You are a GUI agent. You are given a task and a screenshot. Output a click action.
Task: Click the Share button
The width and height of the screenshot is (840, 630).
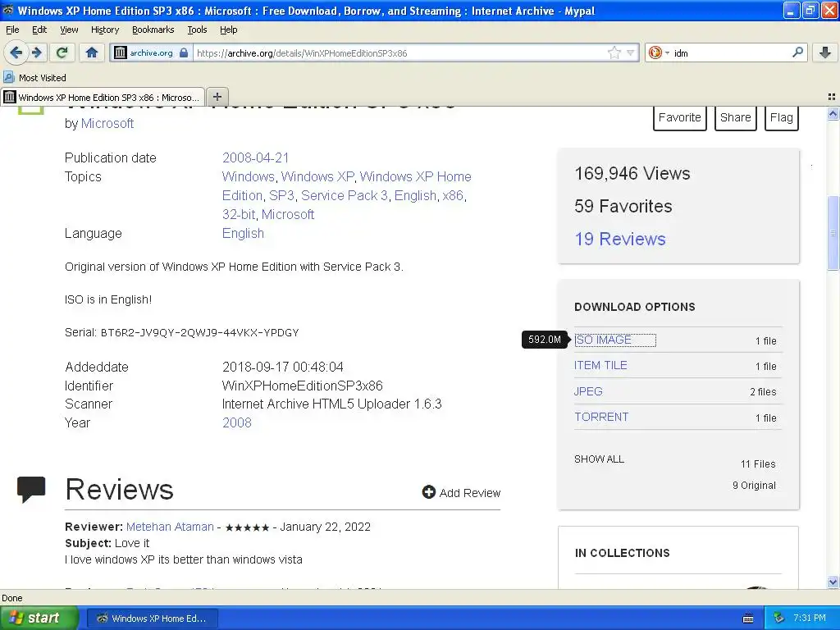point(735,117)
